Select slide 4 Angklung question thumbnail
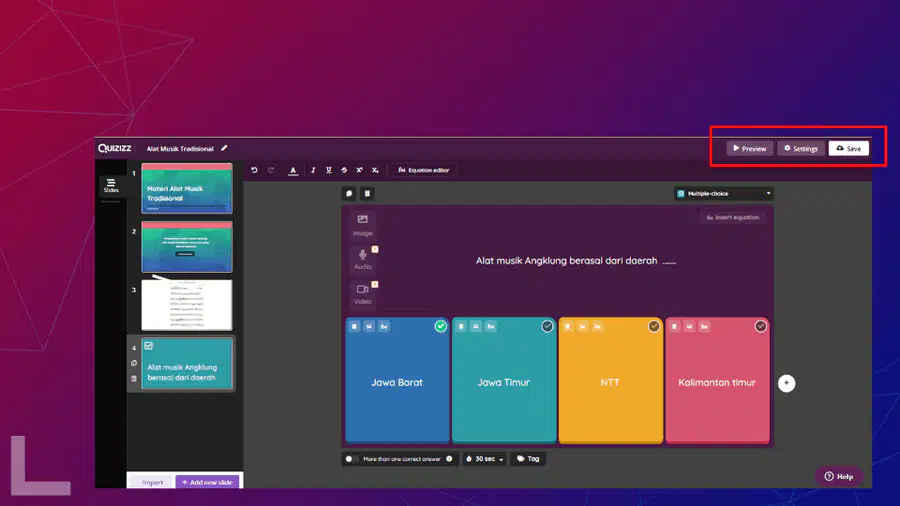Image resolution: width=900 pixels, height=506 pixels. pos(187,364)
